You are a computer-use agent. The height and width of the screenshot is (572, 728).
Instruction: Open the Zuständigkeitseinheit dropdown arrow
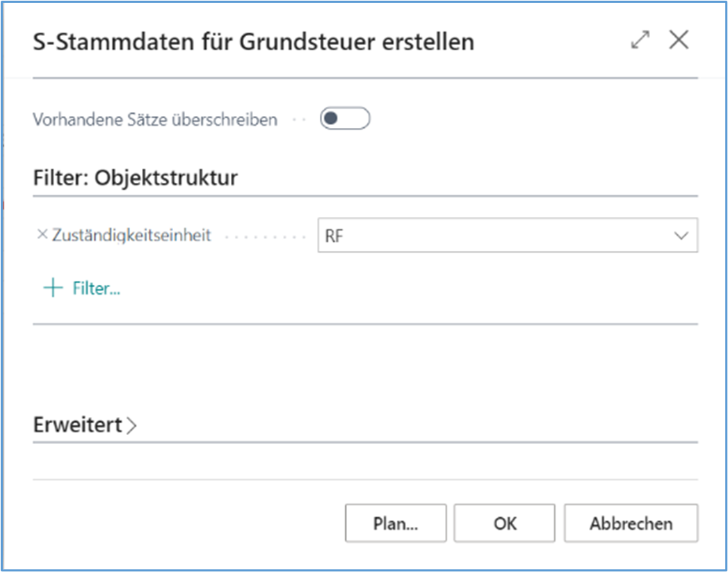(x=681, y=236)
